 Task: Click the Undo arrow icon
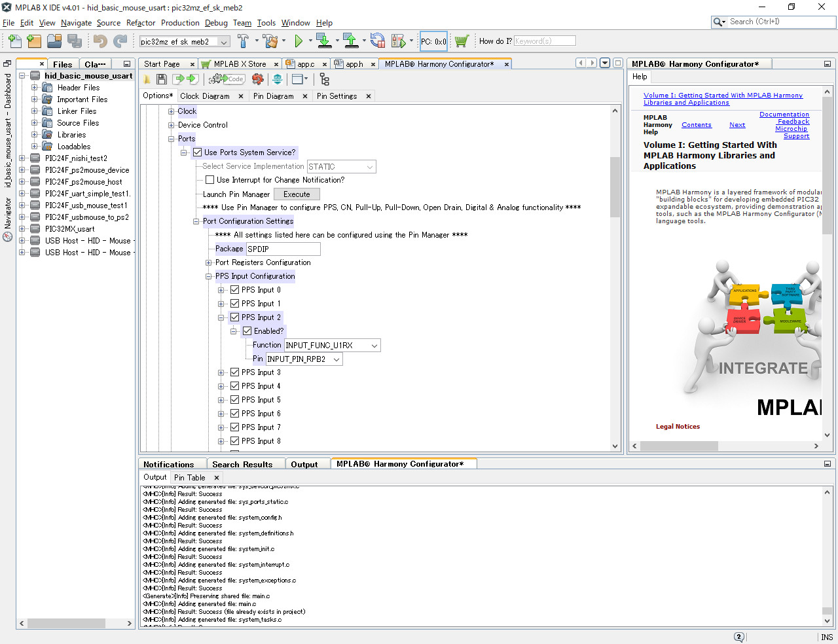[x=100, y=41]
